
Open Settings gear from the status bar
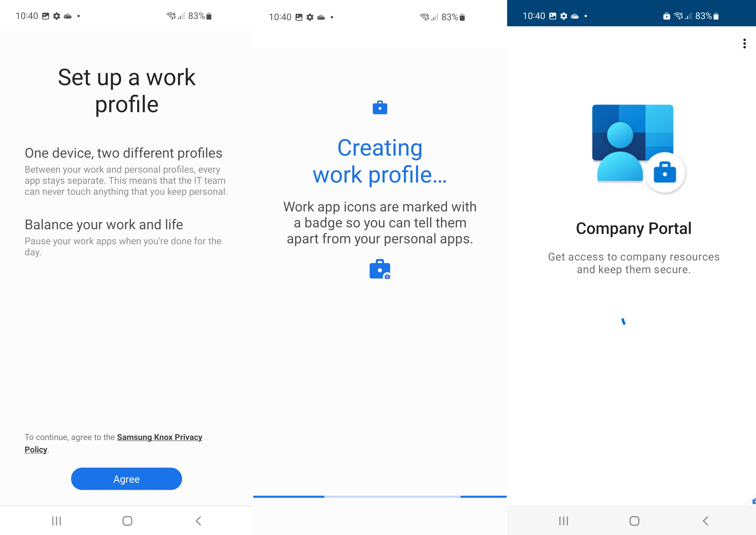(x=56, y=15)
